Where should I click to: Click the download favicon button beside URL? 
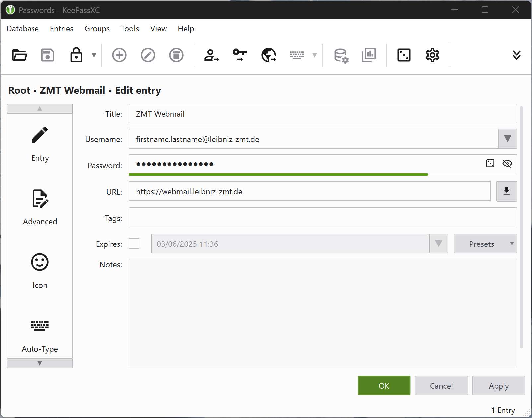[506, 191]
